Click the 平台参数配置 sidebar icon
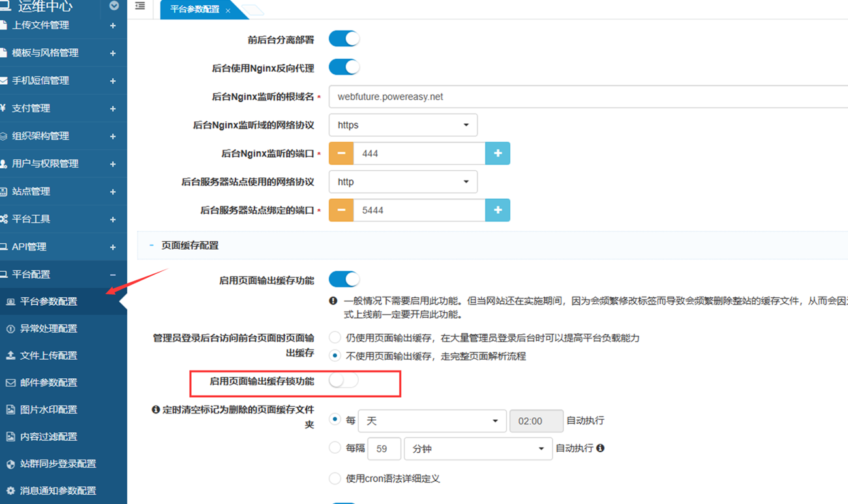This screenshot has width=848, height=504. 10,302
